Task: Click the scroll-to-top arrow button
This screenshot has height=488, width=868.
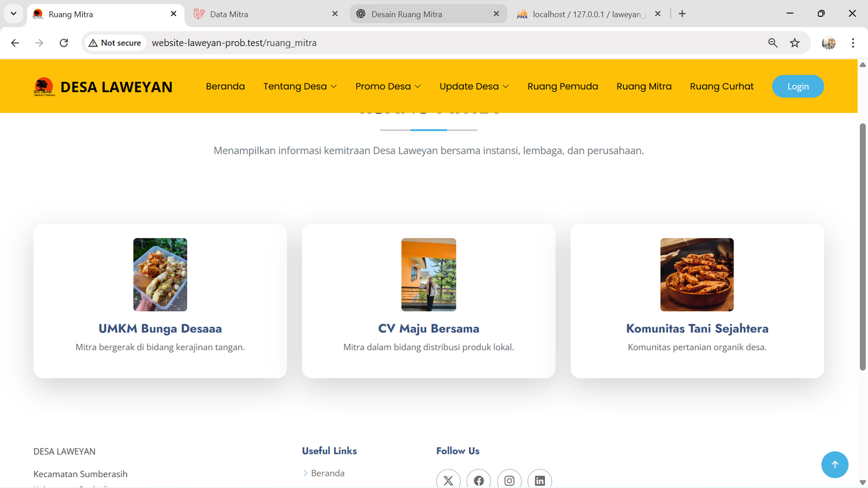Action: coord(834,465)
